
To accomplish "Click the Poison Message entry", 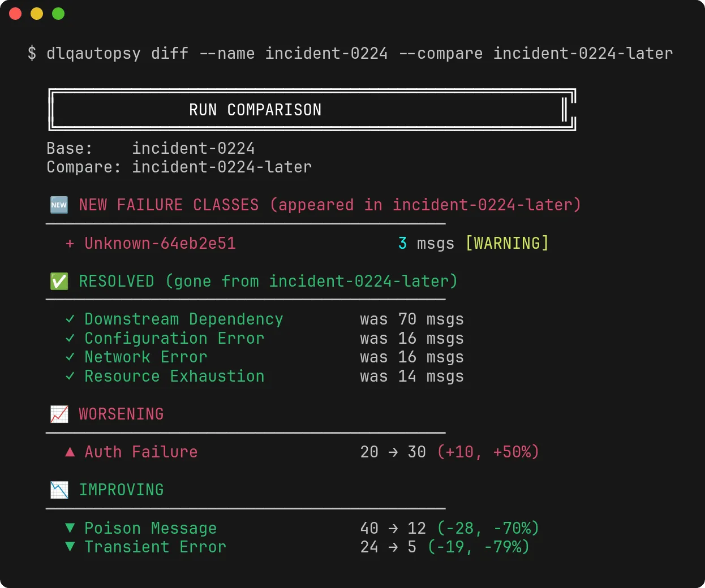I will pos(151,528).
